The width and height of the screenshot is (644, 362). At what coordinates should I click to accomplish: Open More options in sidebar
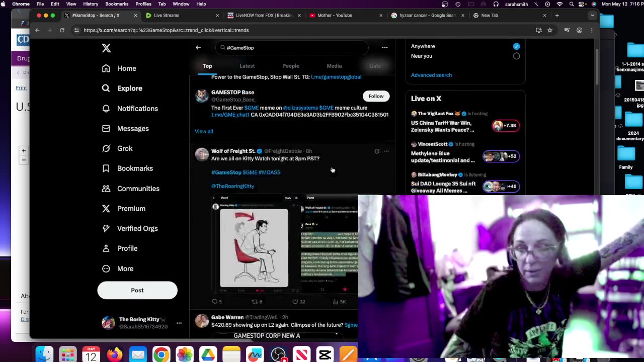(x=117, y=268)
